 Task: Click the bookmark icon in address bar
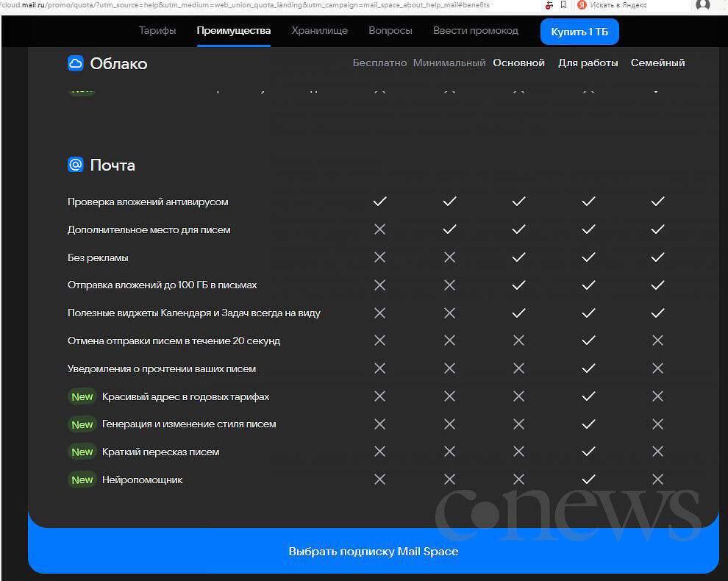(563, 5)
